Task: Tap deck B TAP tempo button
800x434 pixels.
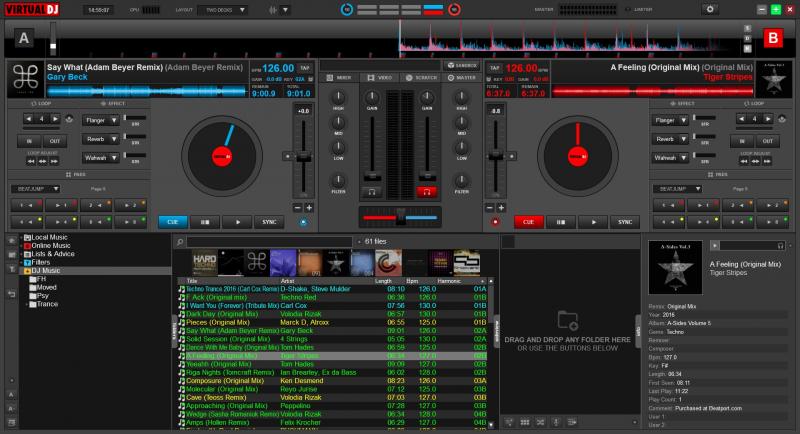Action: (x=495, y=68)
